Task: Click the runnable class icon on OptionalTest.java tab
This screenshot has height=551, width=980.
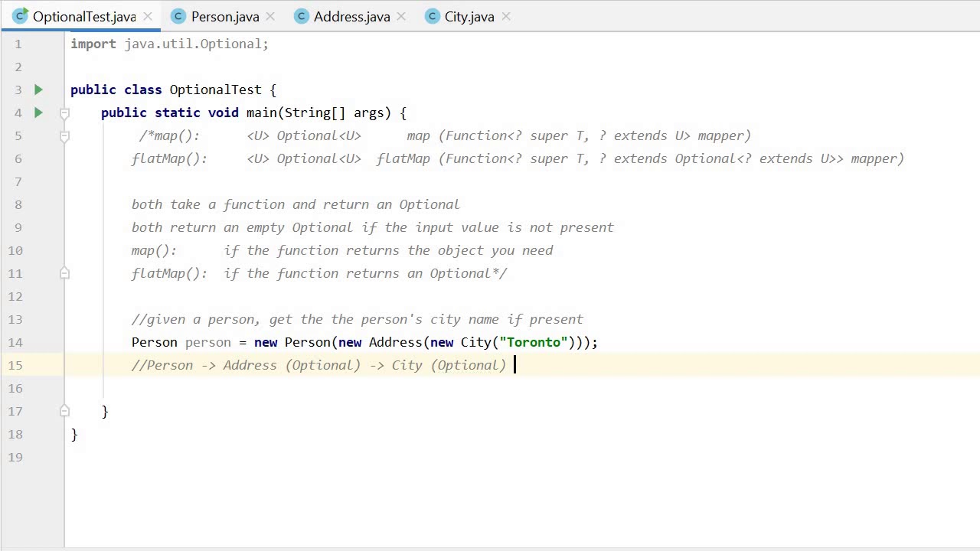Action: [x=20, y=16]
